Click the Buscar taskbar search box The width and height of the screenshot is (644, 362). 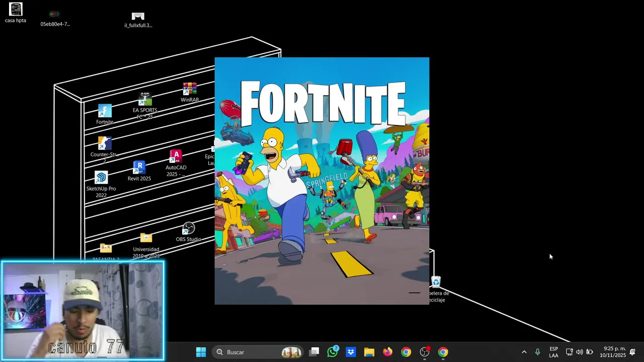[x=259, y=352]
